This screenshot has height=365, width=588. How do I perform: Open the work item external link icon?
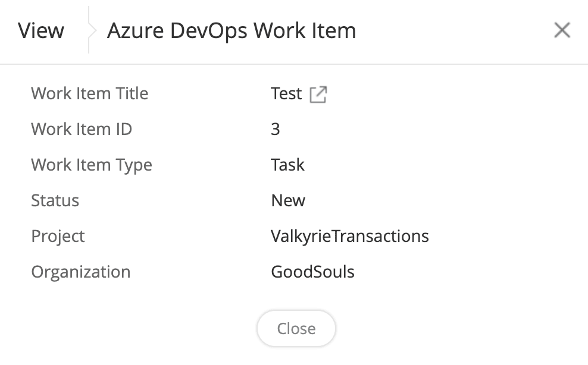point(318,95)
